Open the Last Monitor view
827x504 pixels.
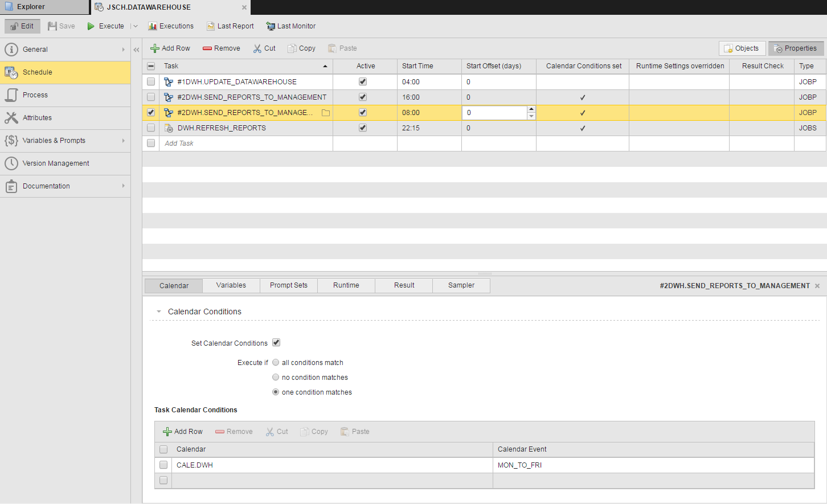[290, 26]
